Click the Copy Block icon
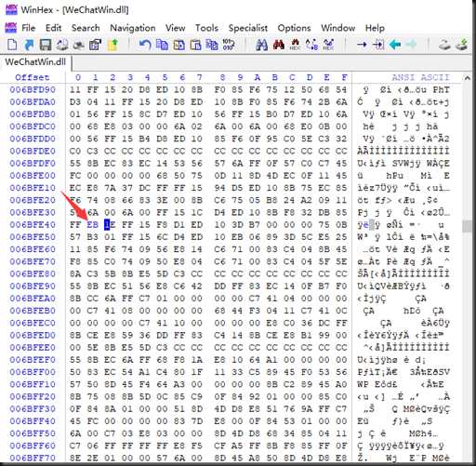 point(162,45)
